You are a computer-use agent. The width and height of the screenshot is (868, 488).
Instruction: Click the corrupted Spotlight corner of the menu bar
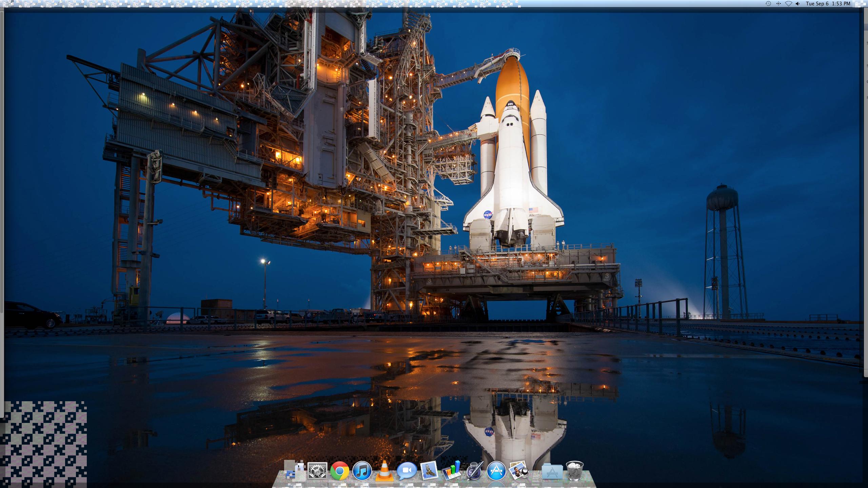(860, 4)
